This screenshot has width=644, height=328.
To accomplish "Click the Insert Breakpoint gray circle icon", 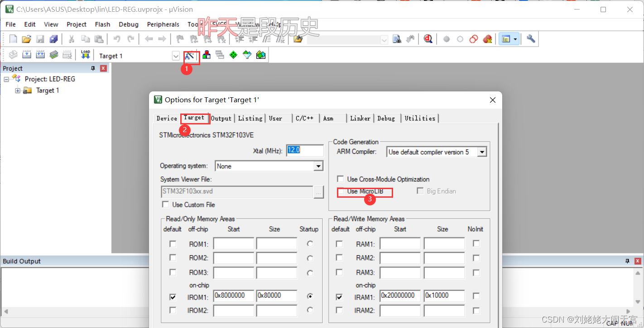I will (447, 39).
